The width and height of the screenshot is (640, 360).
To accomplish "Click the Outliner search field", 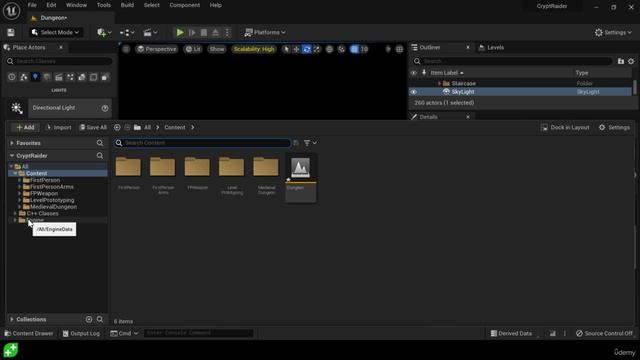I will click(x=513, y=61).
